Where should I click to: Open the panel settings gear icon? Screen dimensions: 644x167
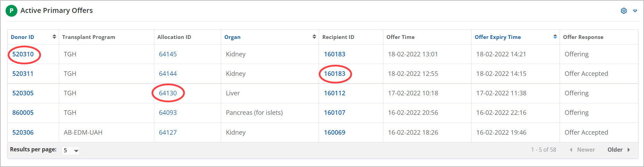(x=624, y=11)
